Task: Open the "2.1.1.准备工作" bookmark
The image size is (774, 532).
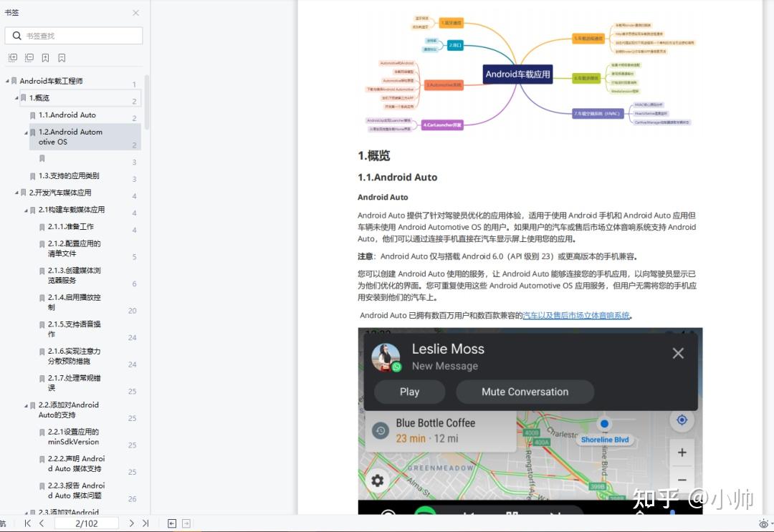Action: pos(72,226)
